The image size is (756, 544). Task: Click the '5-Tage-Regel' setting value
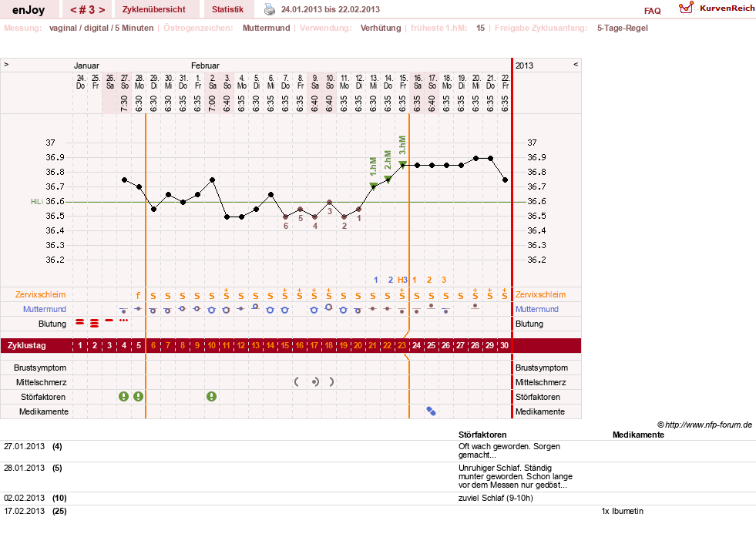pyautogui.click(x=623, y=28)
